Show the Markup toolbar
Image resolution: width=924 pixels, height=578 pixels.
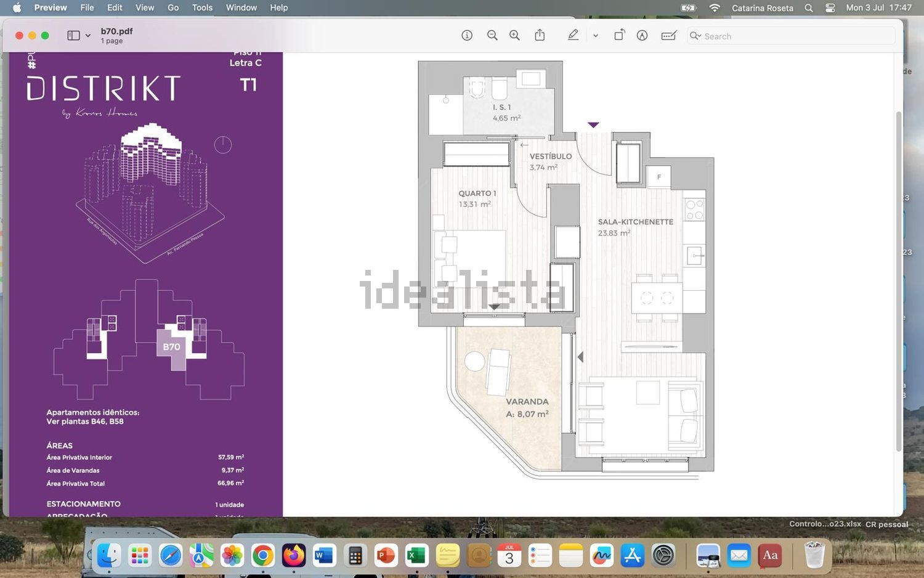click(x=642, y=36)
